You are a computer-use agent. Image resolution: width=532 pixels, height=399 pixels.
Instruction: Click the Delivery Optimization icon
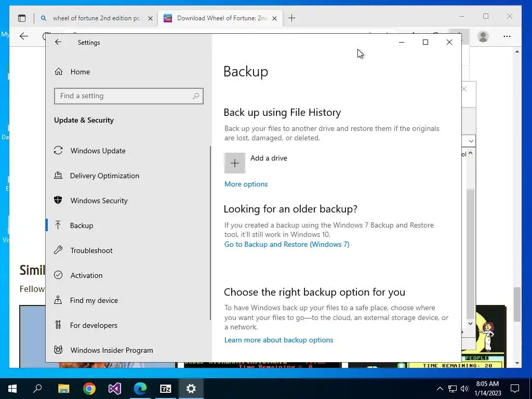coord(58,176)
